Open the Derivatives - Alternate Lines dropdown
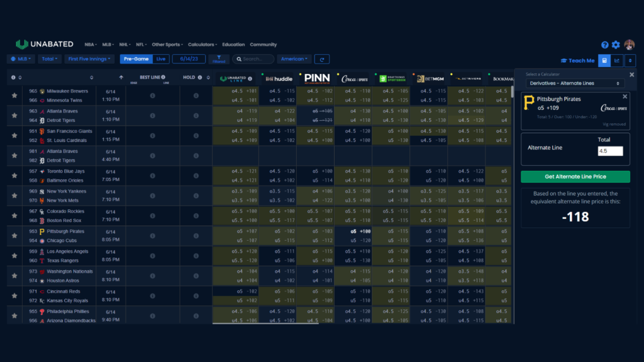644x362 pixels. 575,84
